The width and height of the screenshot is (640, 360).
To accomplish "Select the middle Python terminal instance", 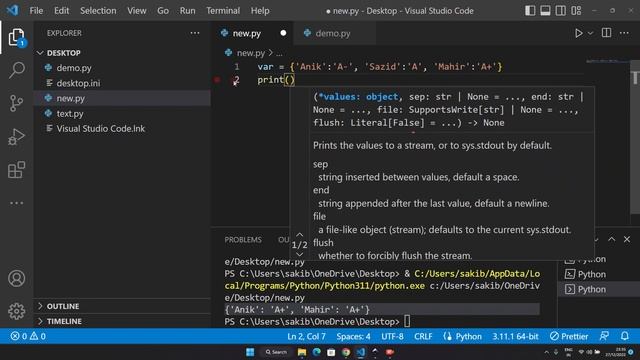I will click(x=600, y=274).
